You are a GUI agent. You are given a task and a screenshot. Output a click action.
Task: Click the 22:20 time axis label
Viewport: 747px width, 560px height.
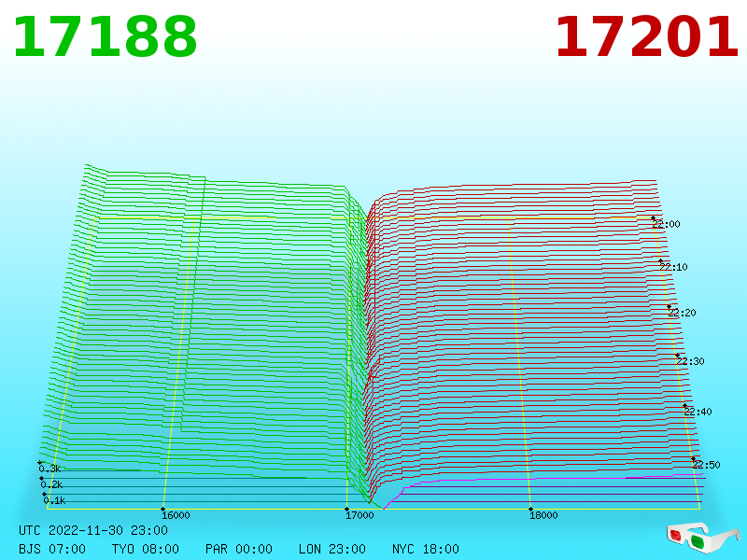(683, 313)
